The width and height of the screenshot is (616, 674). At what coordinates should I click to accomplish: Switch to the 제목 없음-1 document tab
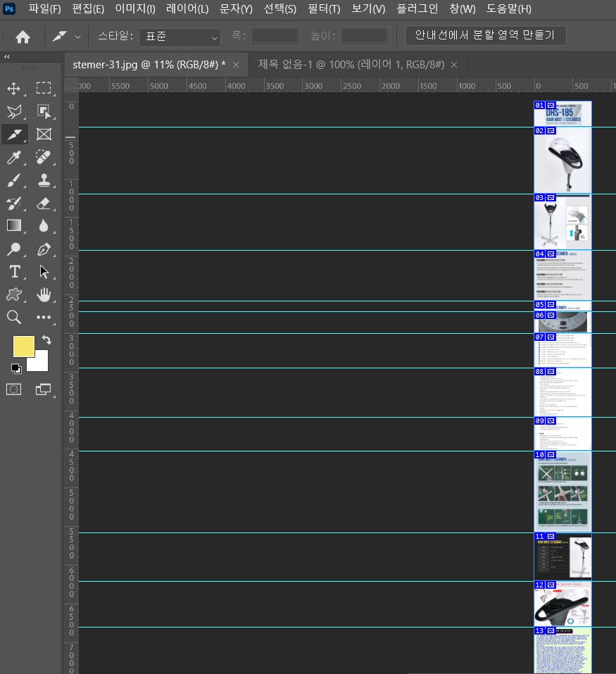tap(351, 65)
